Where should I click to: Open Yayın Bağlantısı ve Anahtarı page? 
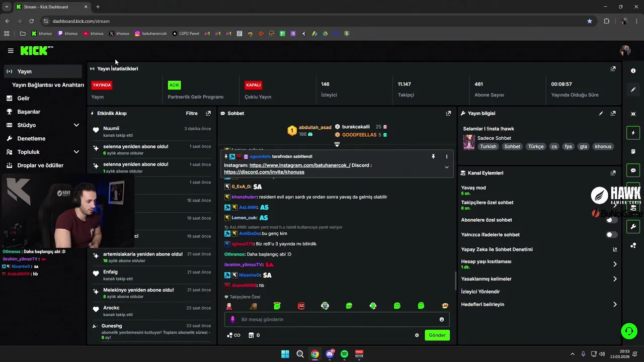click(x=48, y=85)
